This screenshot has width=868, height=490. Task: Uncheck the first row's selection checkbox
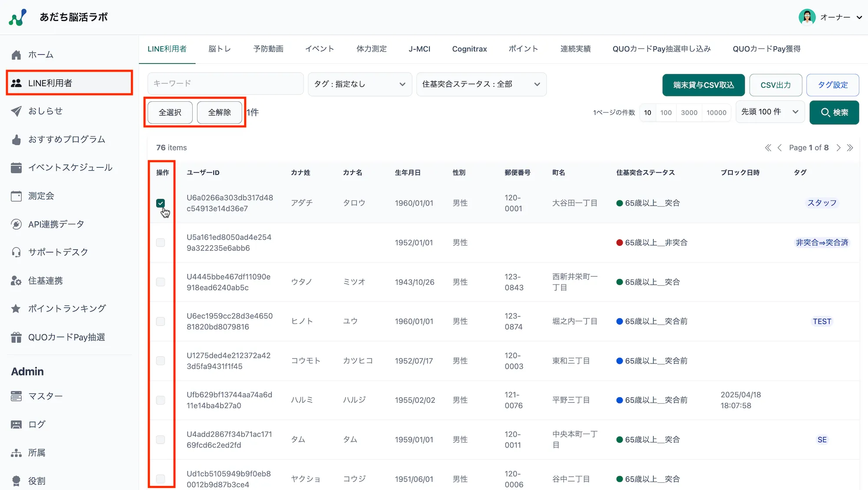point(161,203)
